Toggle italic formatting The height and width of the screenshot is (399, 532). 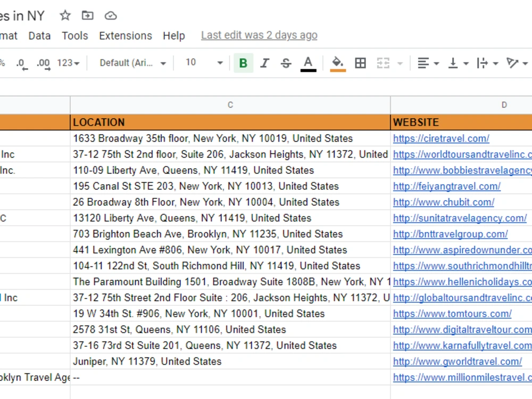264,63
